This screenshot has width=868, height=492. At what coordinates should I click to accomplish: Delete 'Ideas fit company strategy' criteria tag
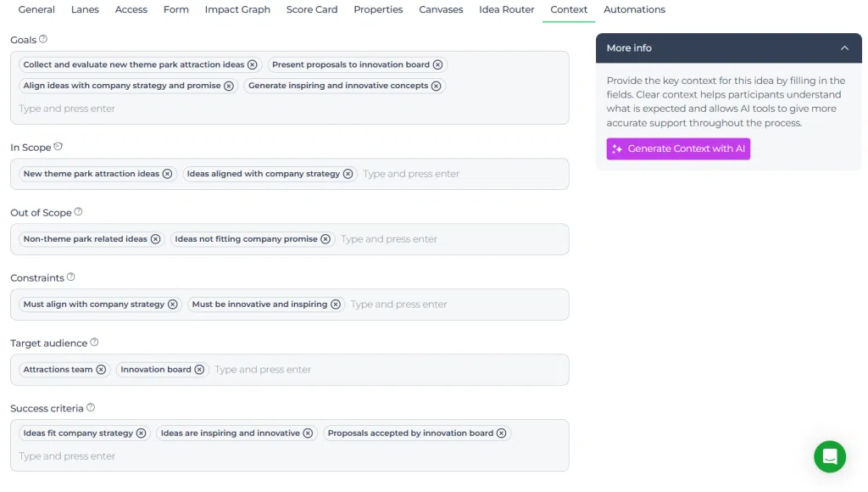142,433
